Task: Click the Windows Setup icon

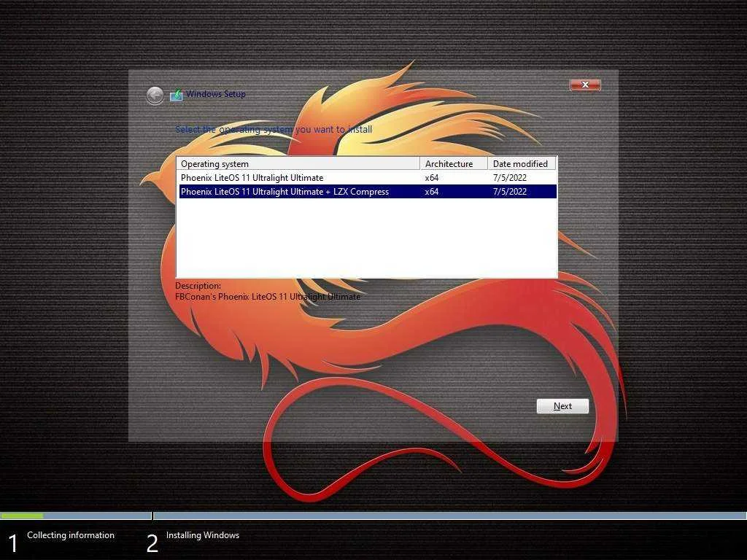Action: point(177,95)
